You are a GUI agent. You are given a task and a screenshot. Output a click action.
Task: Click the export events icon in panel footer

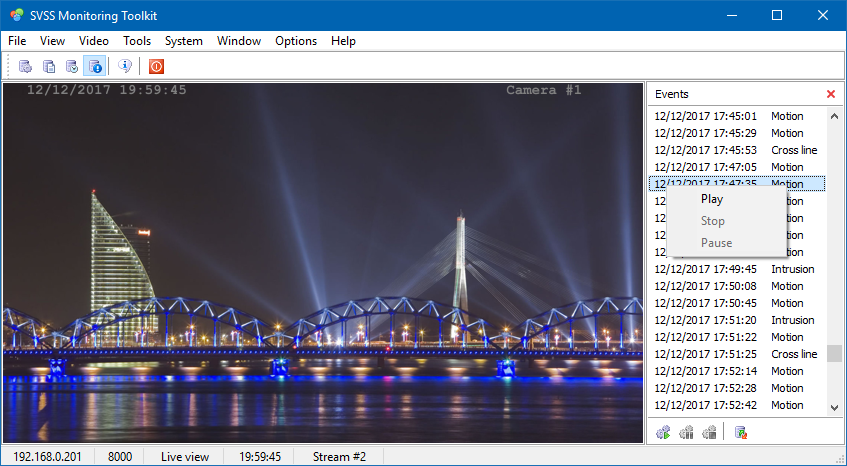[741, 432]
